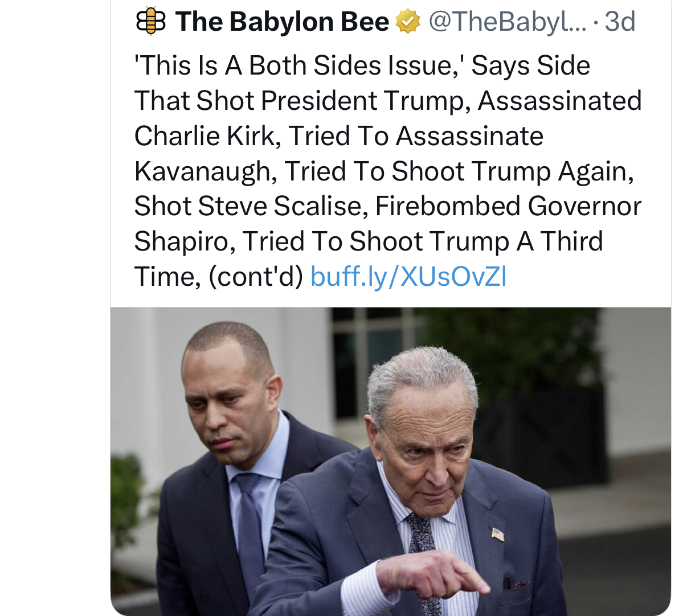Click the American flag lapel pin
This screenshot has width=687, height=616.
498,534
